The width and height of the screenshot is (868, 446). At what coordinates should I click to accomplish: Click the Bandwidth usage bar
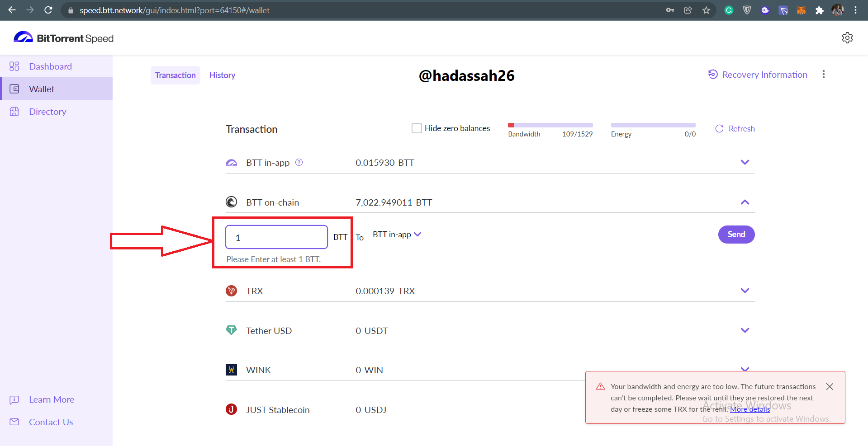[550, 125]
